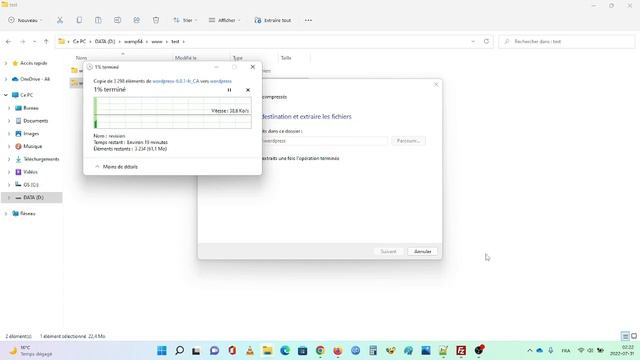Open File Explorer from the taskbar
640x360 pixels.
(267, 351)
